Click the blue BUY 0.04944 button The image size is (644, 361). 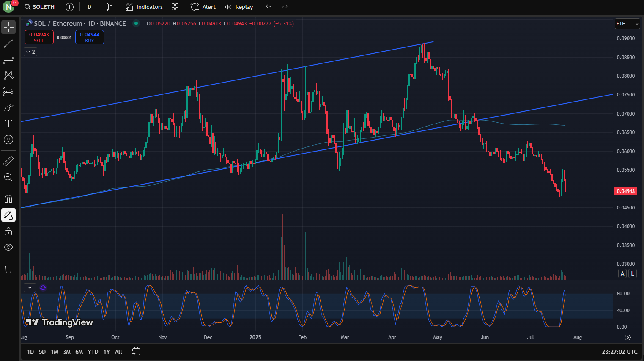coord(90,37)
